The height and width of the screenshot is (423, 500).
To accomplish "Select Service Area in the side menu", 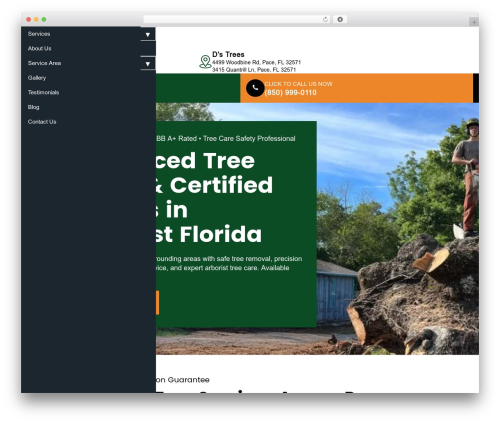I will (x=44, y=63).
